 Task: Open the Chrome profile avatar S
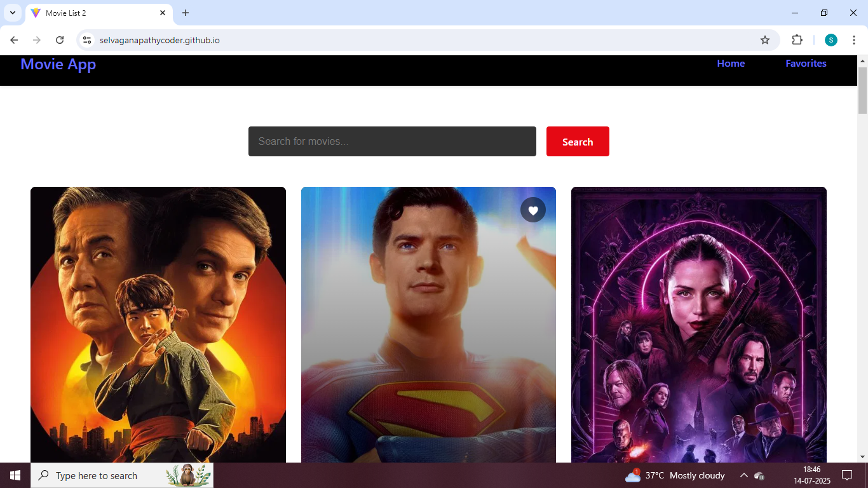coord(831,40)
